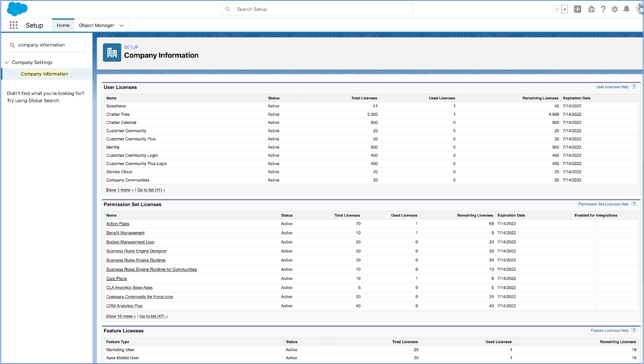The height and width of the screenshot is (364, 644).
Task: Click the global actions plus icon
Action: (x=577, y=9)
